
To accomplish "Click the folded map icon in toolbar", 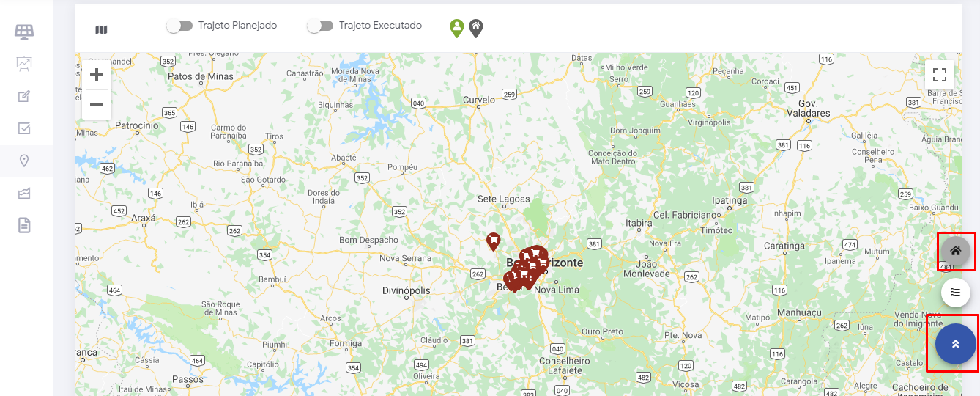I will 101,30.
